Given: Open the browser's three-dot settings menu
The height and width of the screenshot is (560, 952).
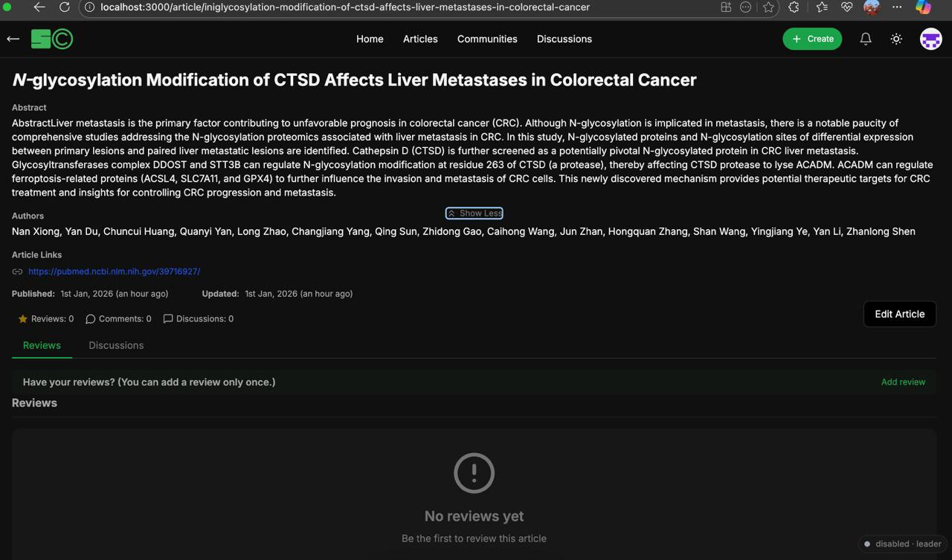Looking at the screenshot, I should pos(897,7).
